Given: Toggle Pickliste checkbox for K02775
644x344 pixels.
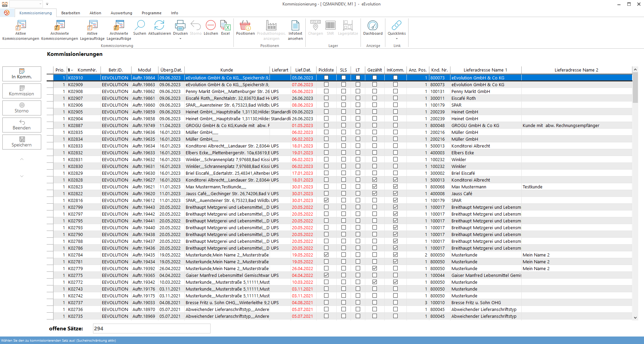Looking at the screenshot, I should pos(326,275).
